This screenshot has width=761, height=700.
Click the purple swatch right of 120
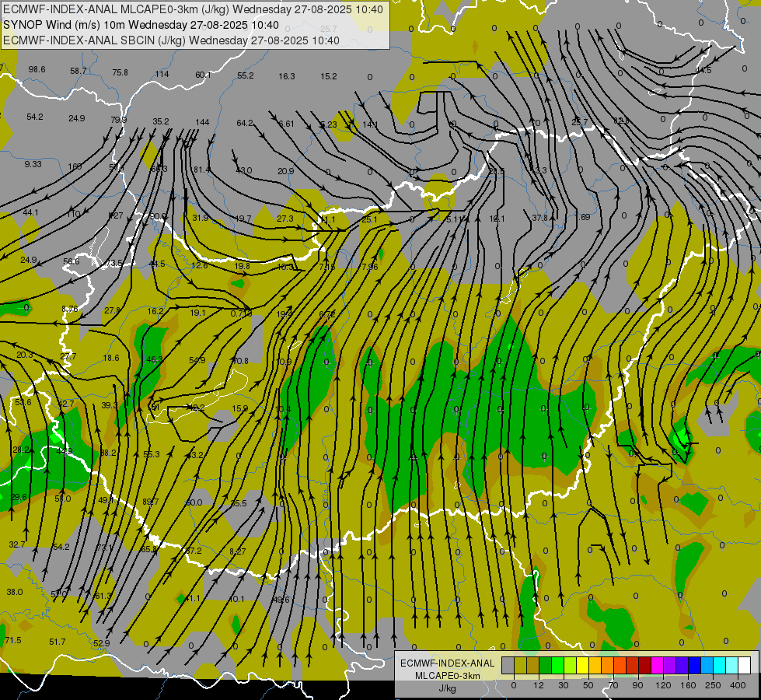(670, 666)
